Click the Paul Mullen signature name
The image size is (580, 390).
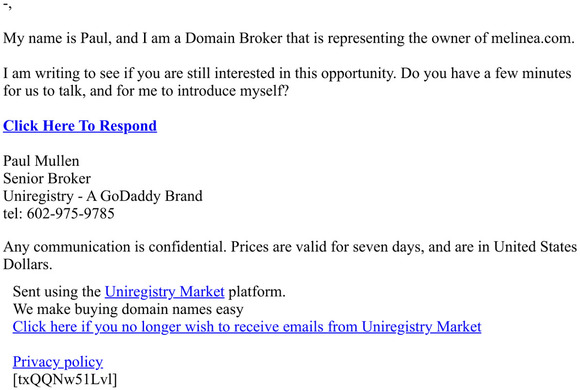click(41, 161)
